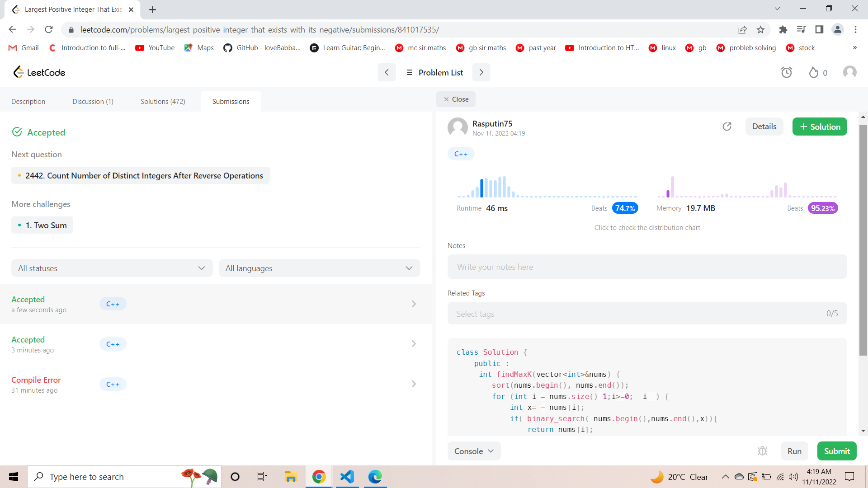
Task: Open the Two Sum challenge link
Action: 42,225
